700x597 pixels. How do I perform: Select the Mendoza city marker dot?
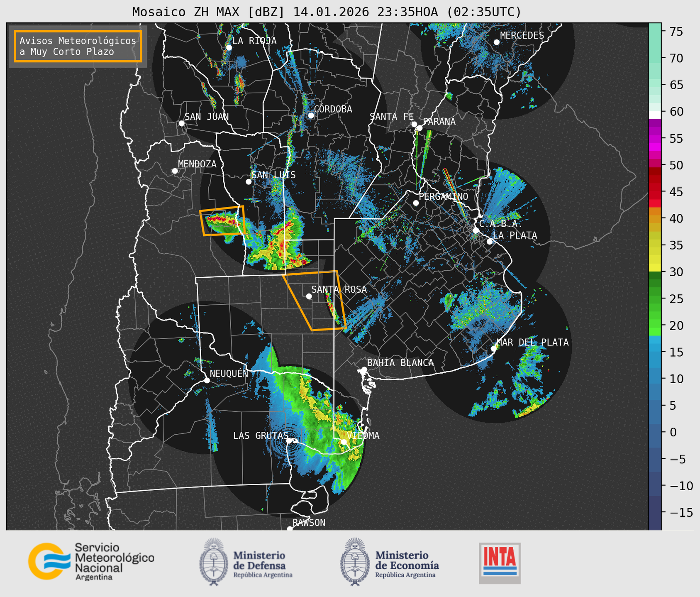[x=175, y=171]
